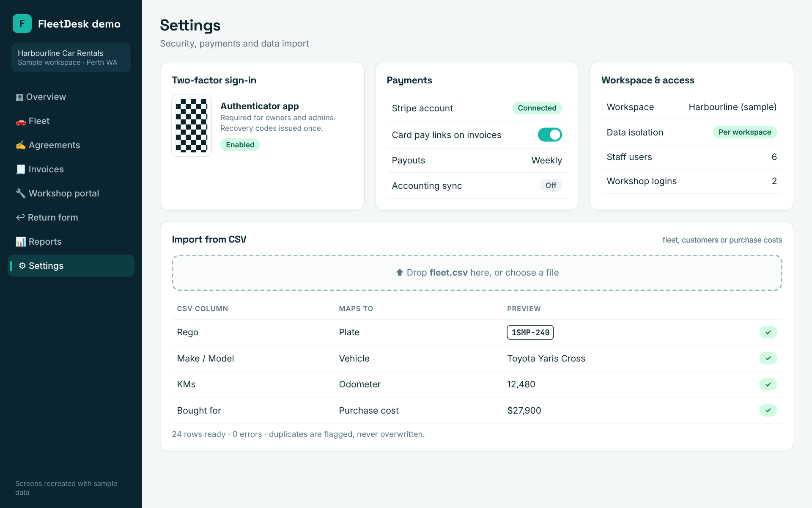
Task: Open the Agreements page
Action: [x=71, y=145]
